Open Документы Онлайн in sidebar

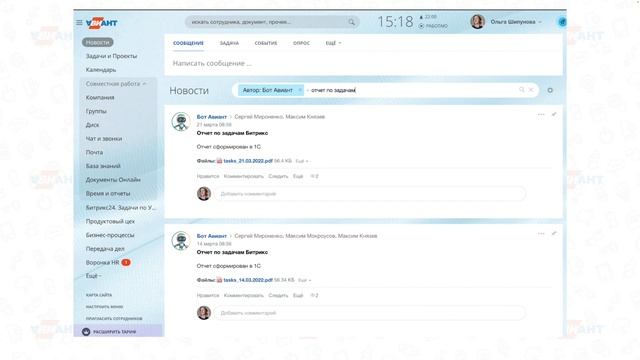pos(113,180)
